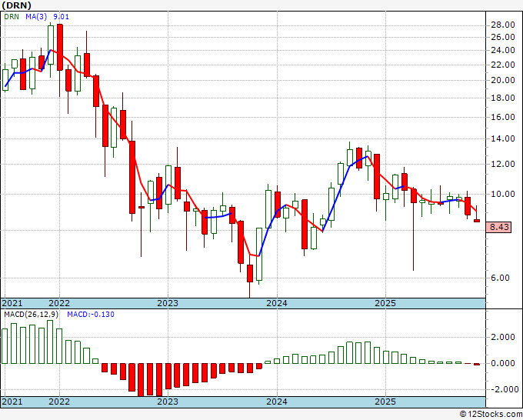The width and height of the screenshot is (523, 420).
Task: Click the 24.00 price axis label
Action: click(x=503, y=50)
